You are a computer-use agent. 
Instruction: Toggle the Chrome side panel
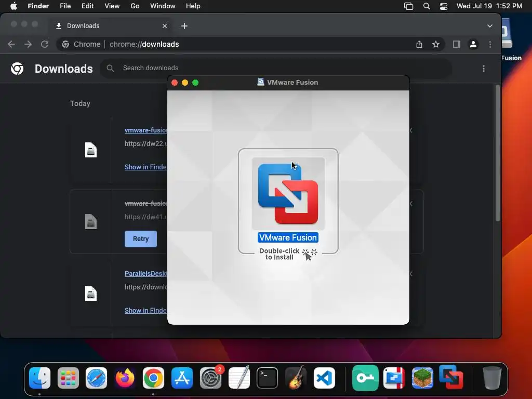pos(457,44)
